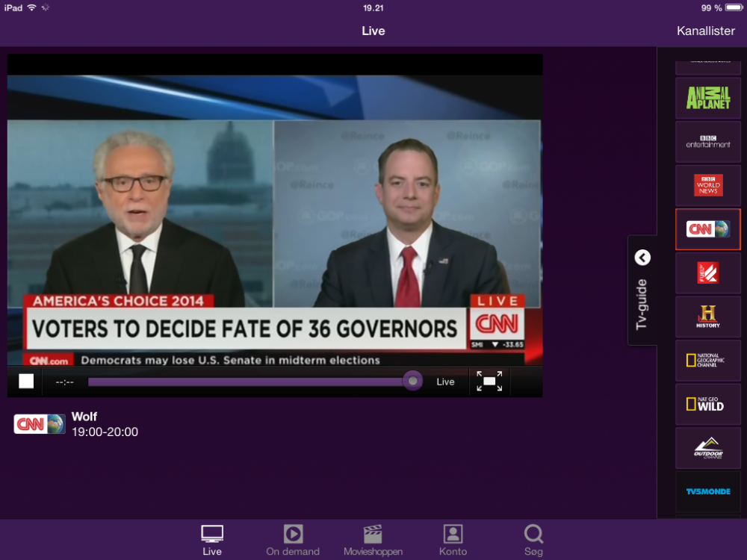Screen dimensions: 747x560
Task: Open the Outdoor Channel tile
Action: click(708, 448)
